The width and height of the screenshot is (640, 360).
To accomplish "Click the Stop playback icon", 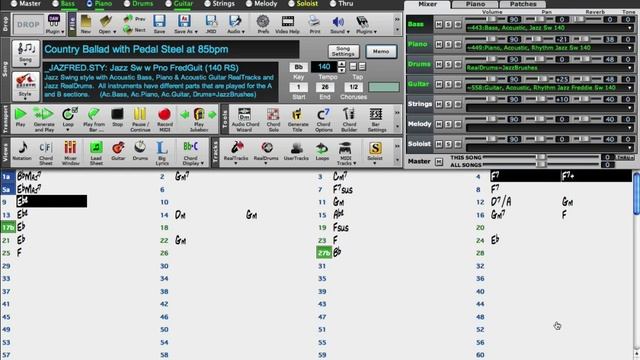I will (117, 117).
